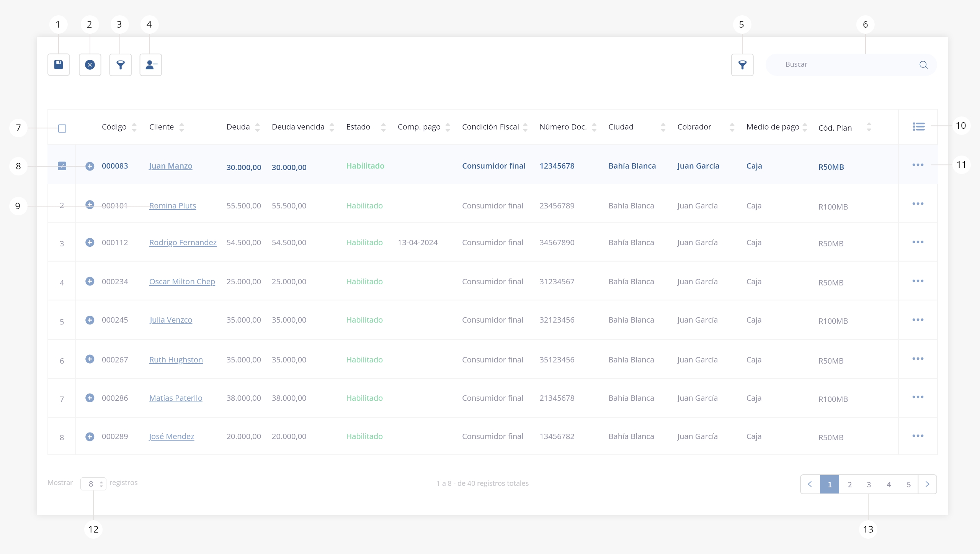The image size is (980, 554).
Task: Expand row 000286 with plus icon
Action: [90, 398]
